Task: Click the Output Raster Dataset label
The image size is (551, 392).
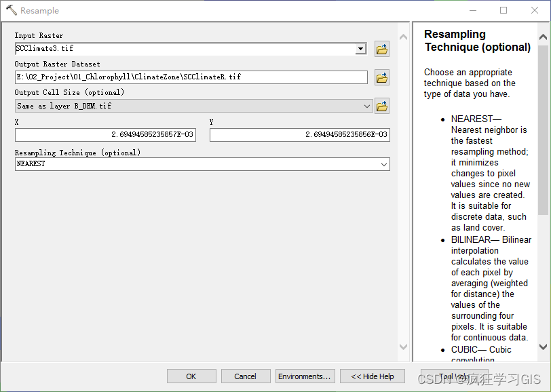Action: (57, 64)
